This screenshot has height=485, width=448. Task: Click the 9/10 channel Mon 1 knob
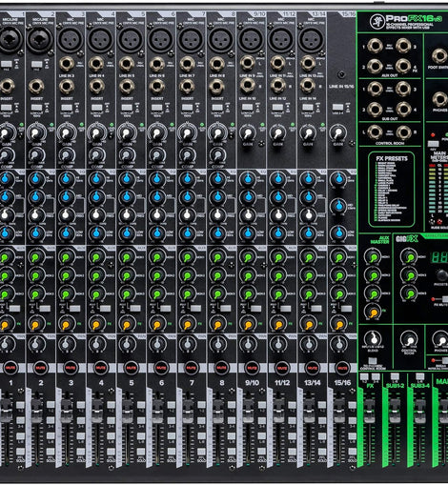248,257
